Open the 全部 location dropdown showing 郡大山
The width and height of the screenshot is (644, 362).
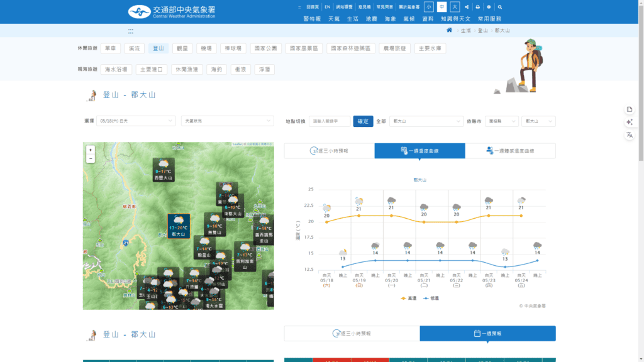[x=426, y=121]
